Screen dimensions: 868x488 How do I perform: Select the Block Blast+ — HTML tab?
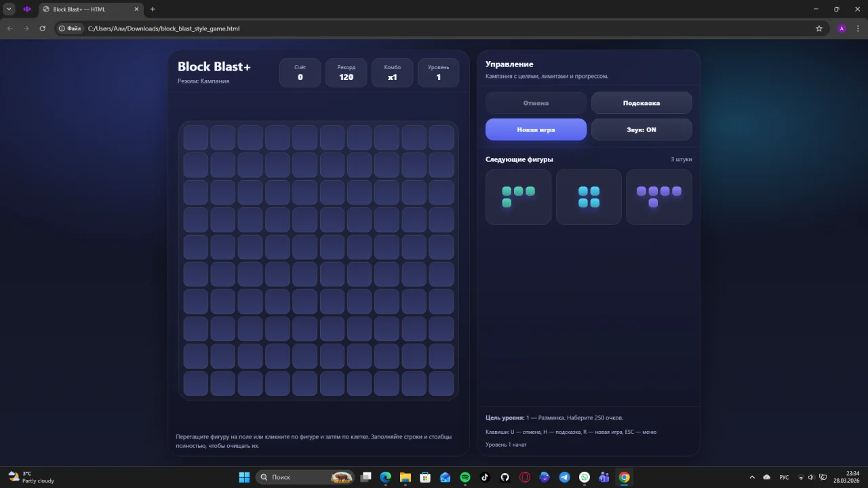pyautogui.click(x=90, y=9)
